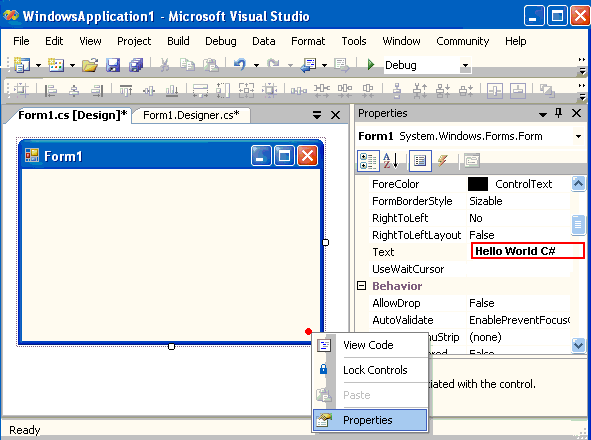Click the Align Tops layout icon

pos(126,90)
